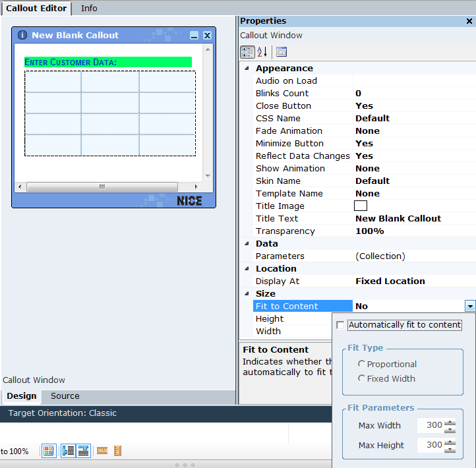
Task: Click the Categorized view icon in Properties
Action: pos(247,52)
